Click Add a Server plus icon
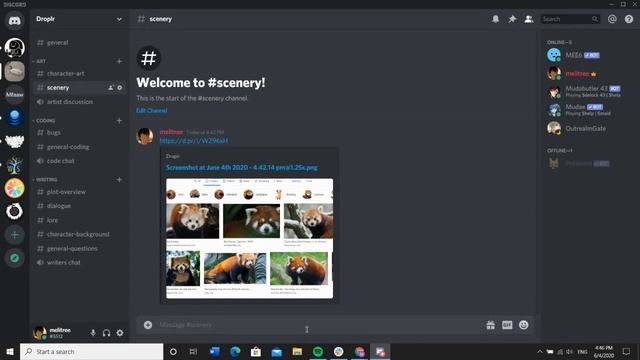Image resolution: width=640 pixels, height=360 pixels. pos(14,235)
